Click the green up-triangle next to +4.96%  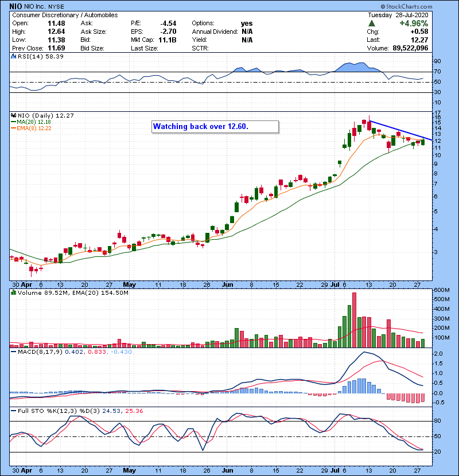372,24
